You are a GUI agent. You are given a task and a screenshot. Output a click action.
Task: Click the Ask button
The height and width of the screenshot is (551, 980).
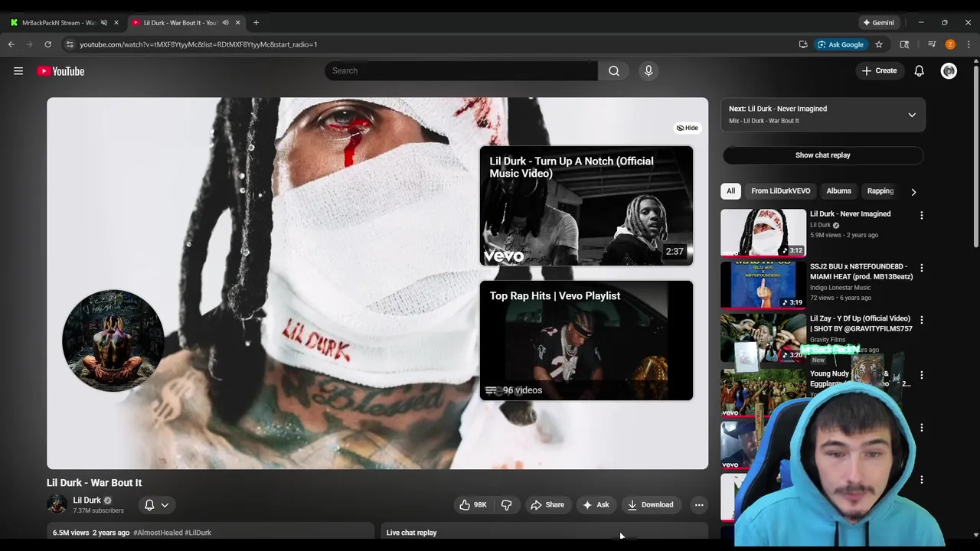point(596,505)
